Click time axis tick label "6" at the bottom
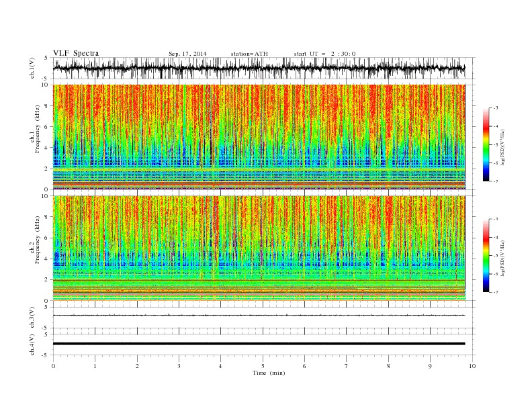Screen dimensions: 532x411 pos(304,366)
